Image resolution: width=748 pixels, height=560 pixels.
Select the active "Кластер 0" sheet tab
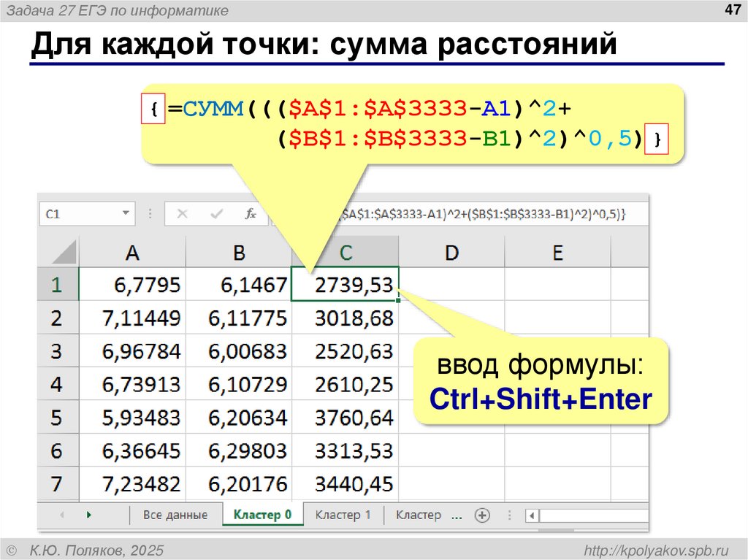pyautogui.click(x=263, y=515)
